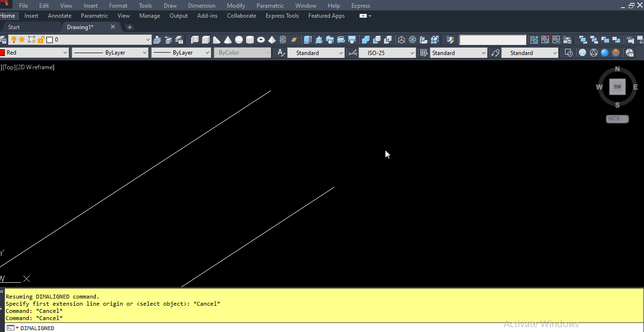644x332 pixels.
Task: Select the Planar Surface tool
Action: coord(294,40)
